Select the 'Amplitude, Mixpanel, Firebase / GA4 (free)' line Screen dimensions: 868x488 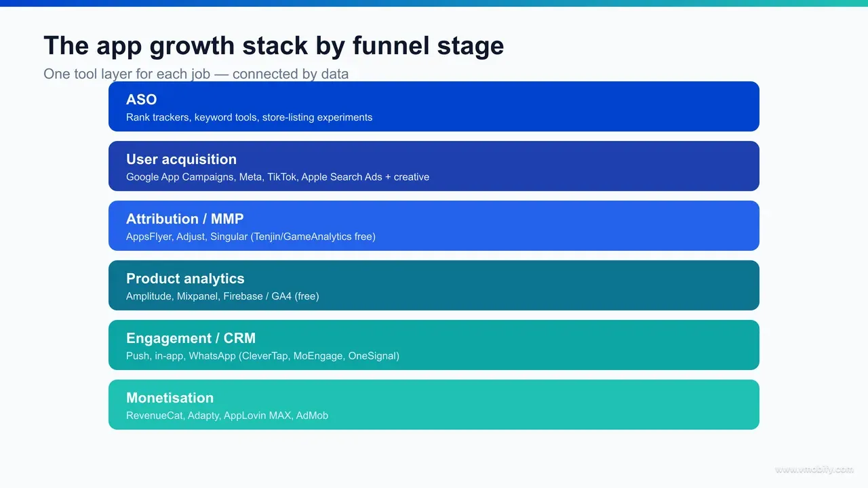pyautogui.click(x=222, y=296)
